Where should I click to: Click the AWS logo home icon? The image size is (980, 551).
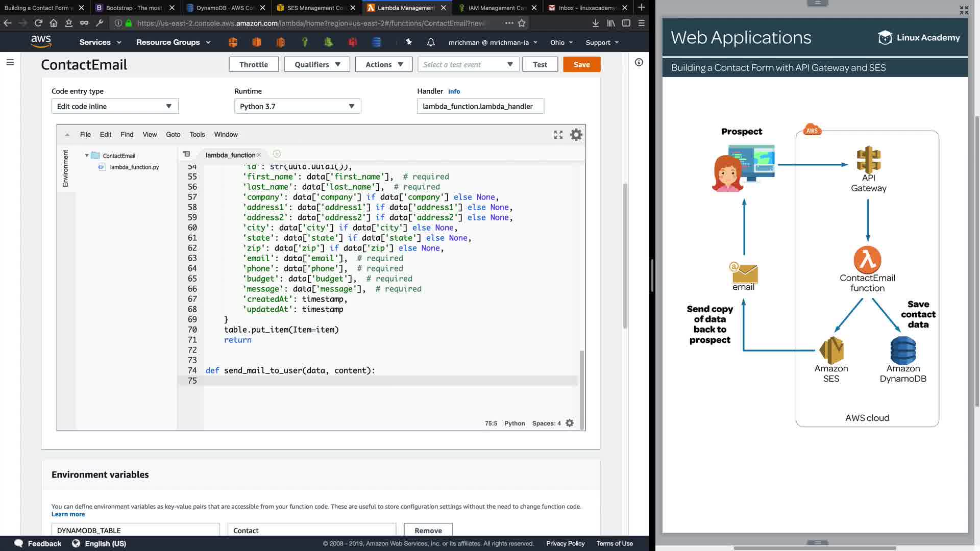(x=41, y=42)
